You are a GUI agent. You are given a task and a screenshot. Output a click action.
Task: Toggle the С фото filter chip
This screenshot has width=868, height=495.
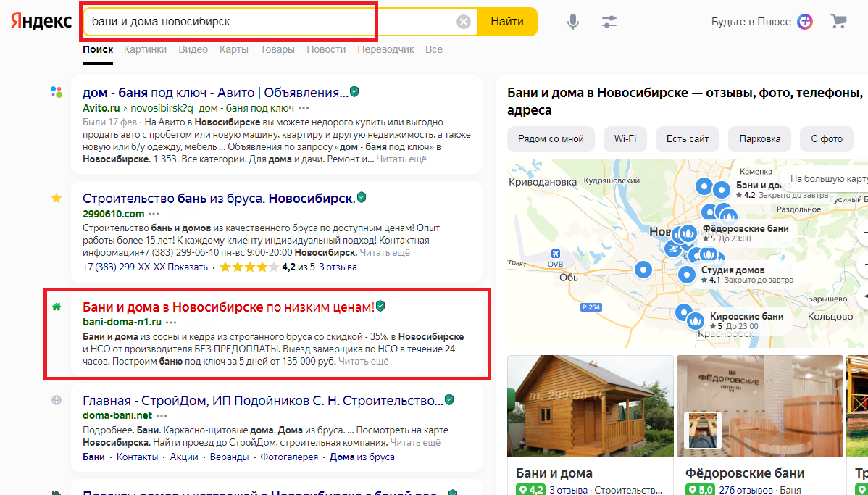[827, 138]
